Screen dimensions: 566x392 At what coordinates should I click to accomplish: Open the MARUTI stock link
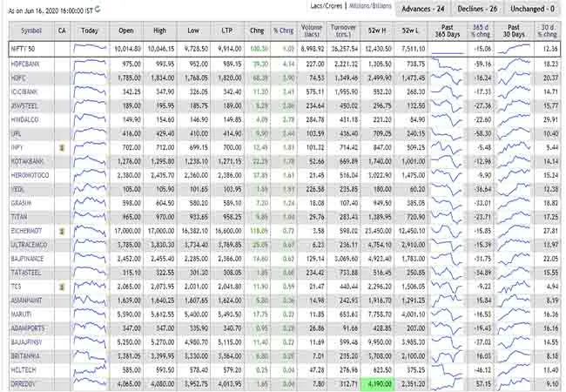coord(21,314)
